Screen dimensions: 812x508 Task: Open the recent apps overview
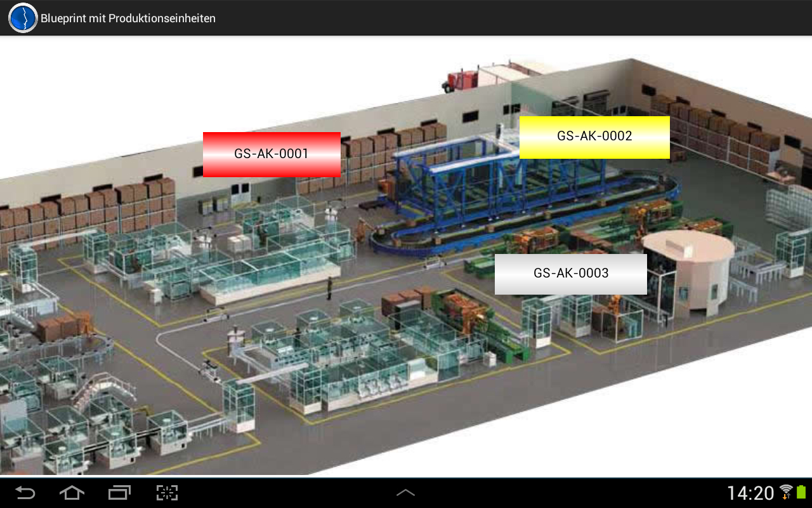119,493
